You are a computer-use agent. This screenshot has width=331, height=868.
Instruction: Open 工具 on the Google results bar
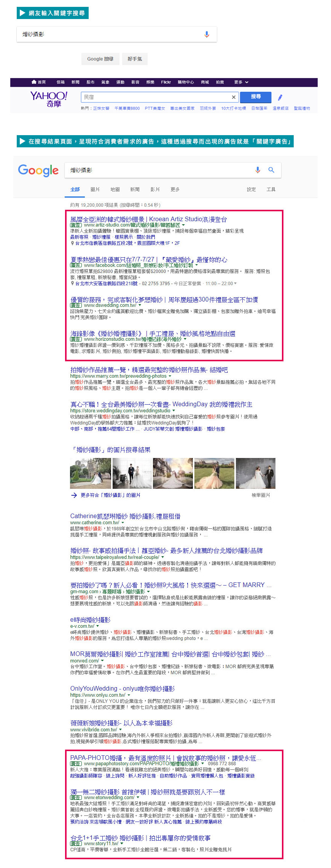click(271, 189)
